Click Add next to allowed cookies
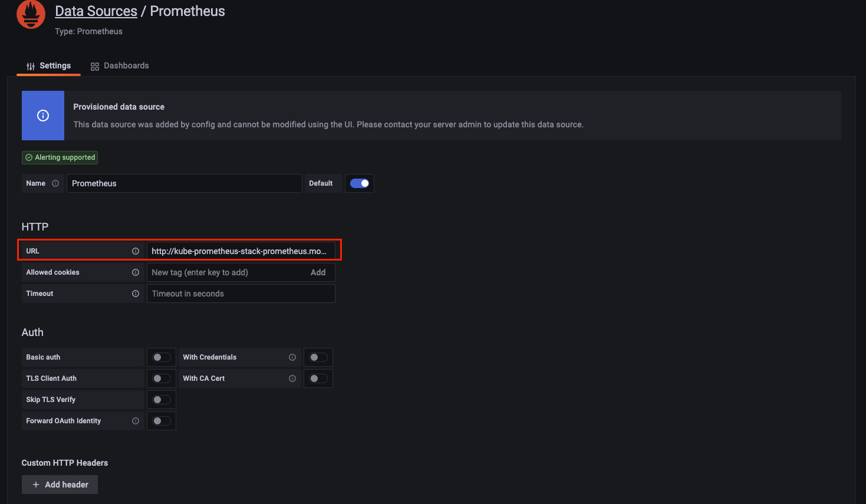The width and height of the screenshot is (866, 504). (x=318, y=272)
